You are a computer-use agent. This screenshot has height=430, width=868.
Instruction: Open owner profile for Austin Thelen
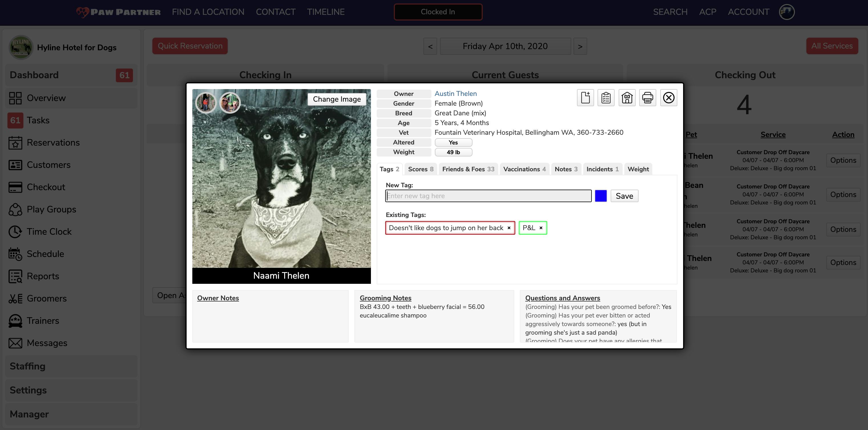pyautogui.click(x=456, y=93)
